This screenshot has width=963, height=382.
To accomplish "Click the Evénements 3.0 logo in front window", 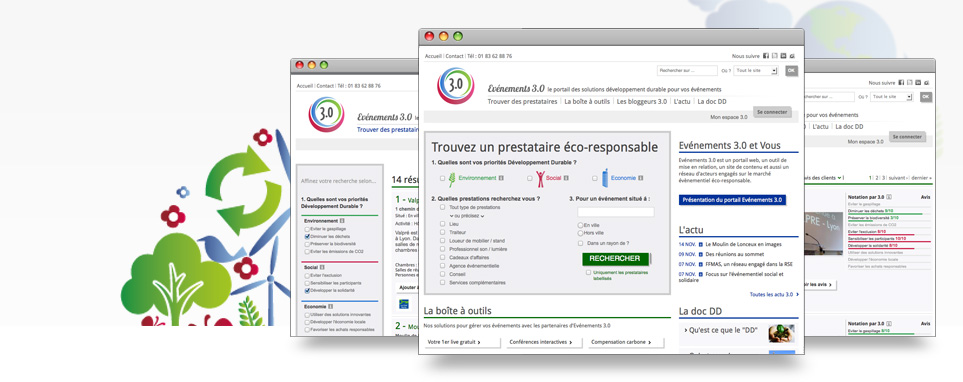I will [456, 85].
